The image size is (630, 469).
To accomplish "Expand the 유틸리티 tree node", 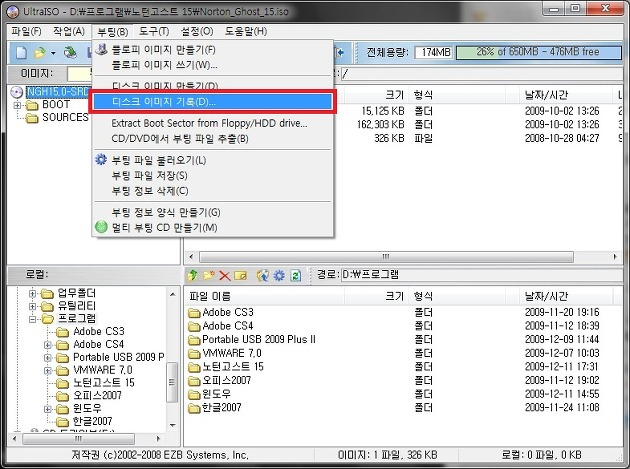I will [33, 307].
